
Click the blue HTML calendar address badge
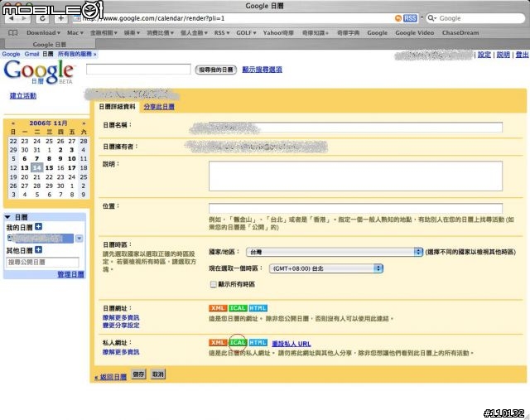[x=258, y=308]
